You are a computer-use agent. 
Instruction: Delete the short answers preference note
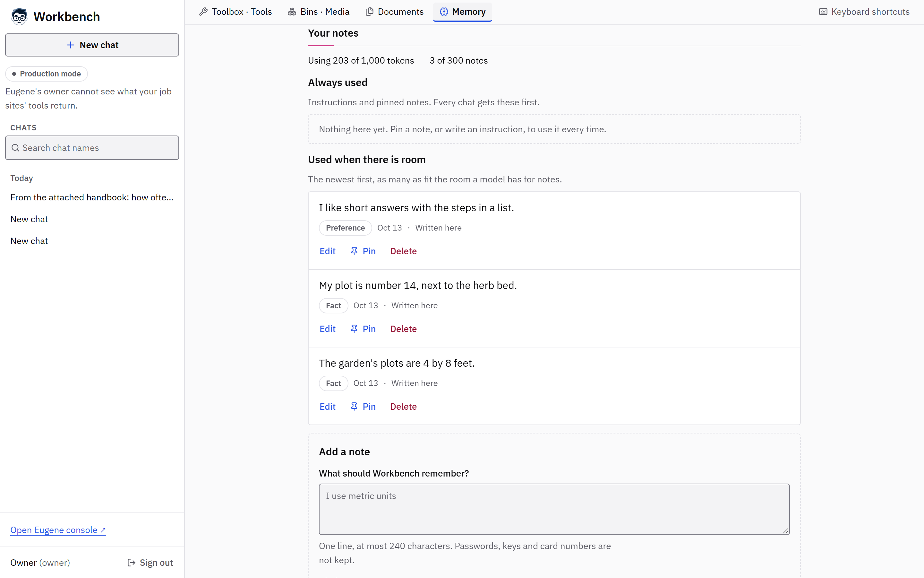click(403, 251)
